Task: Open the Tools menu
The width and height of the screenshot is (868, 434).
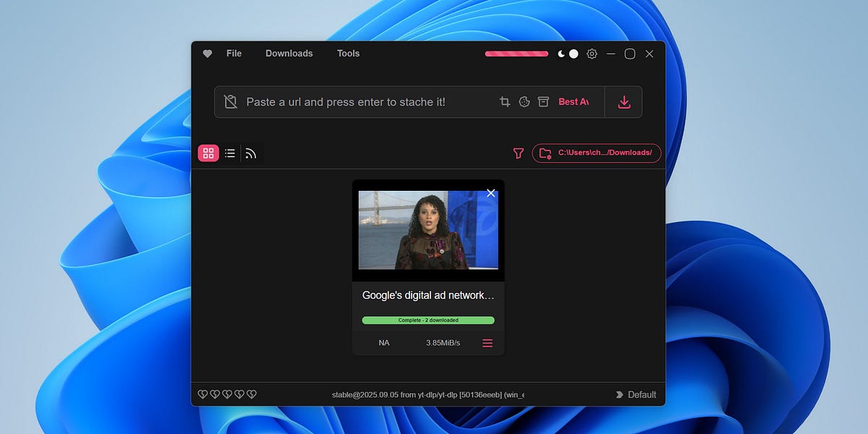Action: (348, 54)
